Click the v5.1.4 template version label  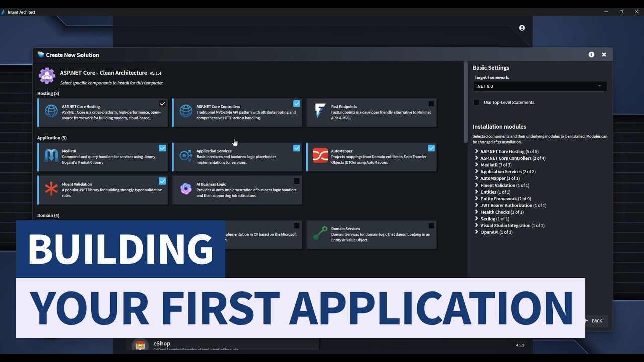coord(155,73)
